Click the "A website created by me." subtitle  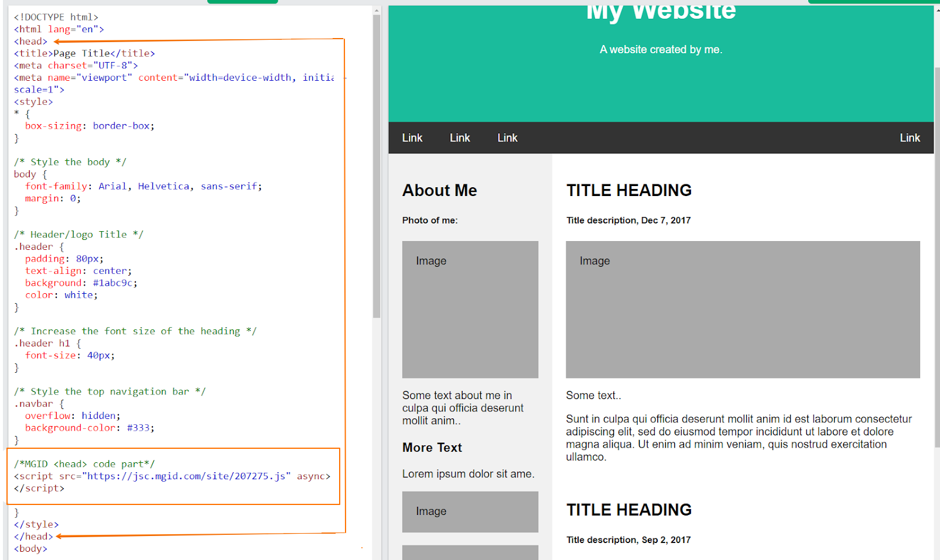pyautogui.click(x=661, y=49)
